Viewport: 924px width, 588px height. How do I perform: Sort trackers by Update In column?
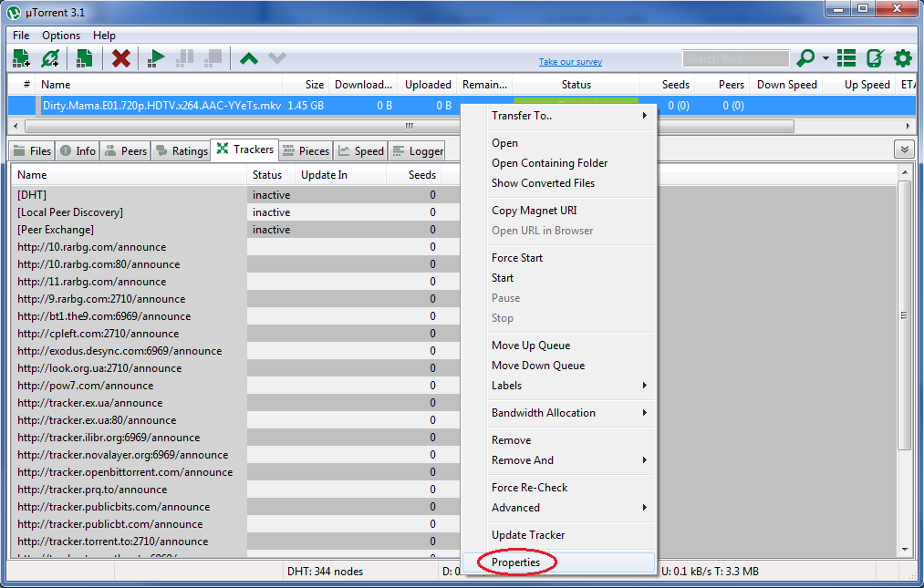pyautogui.click(x=340, y=175)
